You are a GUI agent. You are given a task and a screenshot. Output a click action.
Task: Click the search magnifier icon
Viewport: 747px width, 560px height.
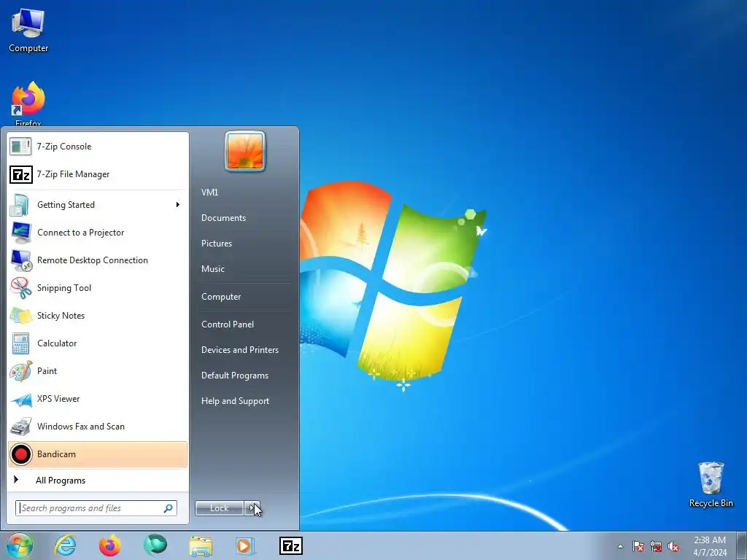pyautogui.click(x=169, y=508)
